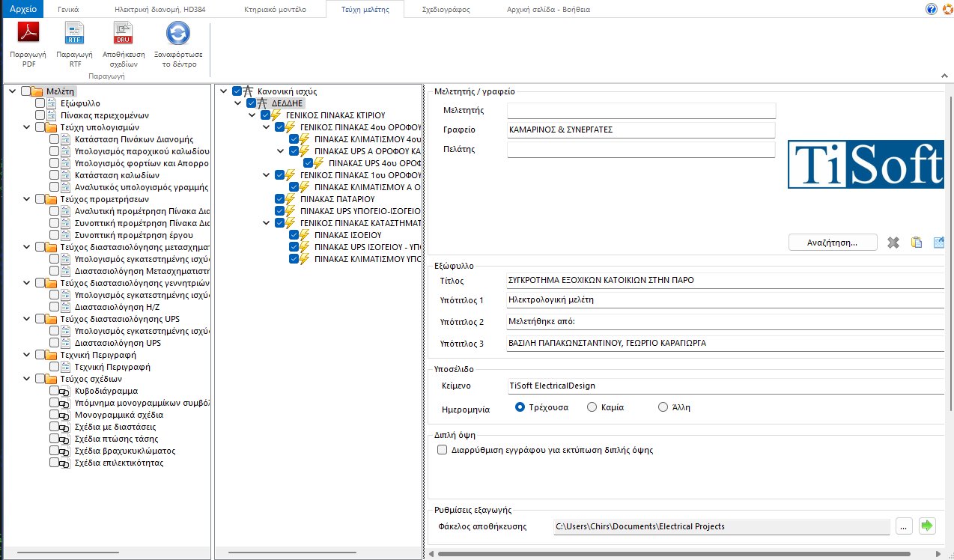This screenshot has width=954, height=560.
Task: Enable Διαρρύθμιση εγγράφου για εκτύπωση διπλής όψης
Action: click(442, 450)
